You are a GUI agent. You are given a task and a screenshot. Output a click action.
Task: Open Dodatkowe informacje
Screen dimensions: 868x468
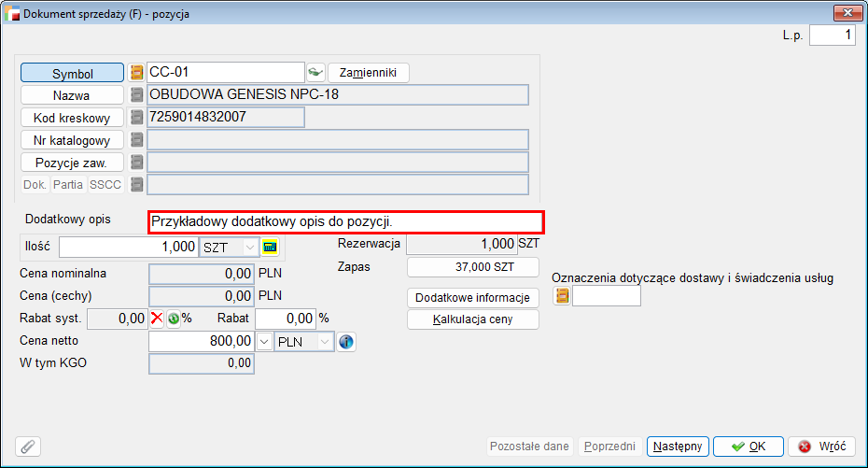pos(473,297)
